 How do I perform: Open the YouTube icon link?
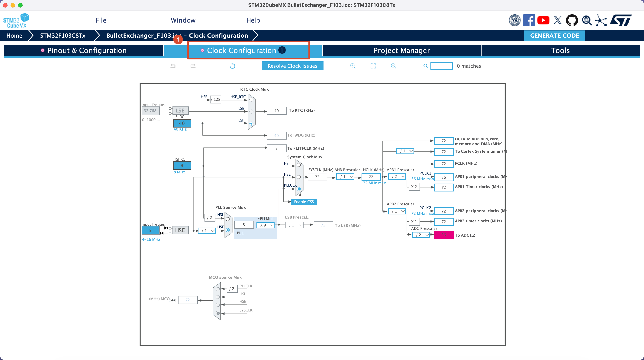543,20
